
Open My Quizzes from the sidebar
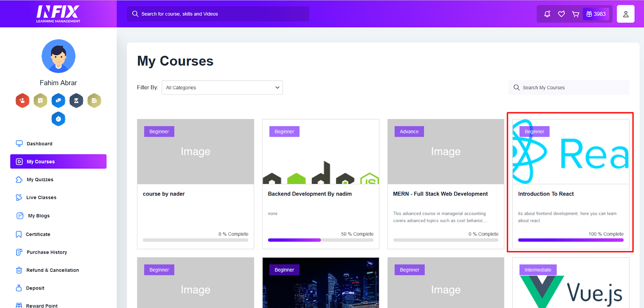[40, 180]
